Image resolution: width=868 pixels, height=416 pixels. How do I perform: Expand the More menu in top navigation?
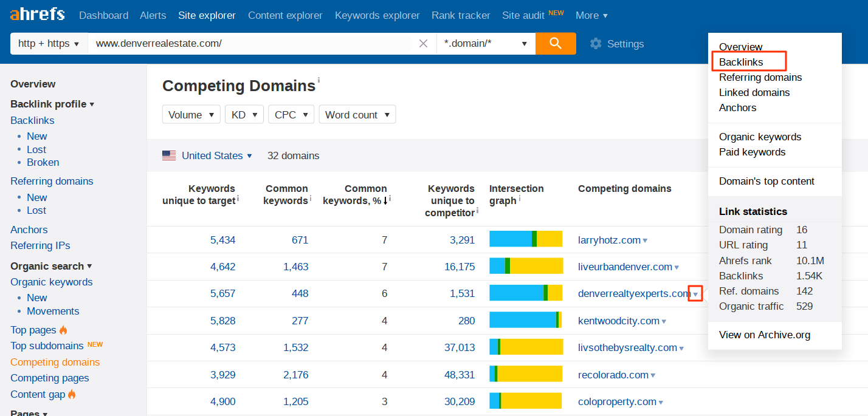(591, 15)
